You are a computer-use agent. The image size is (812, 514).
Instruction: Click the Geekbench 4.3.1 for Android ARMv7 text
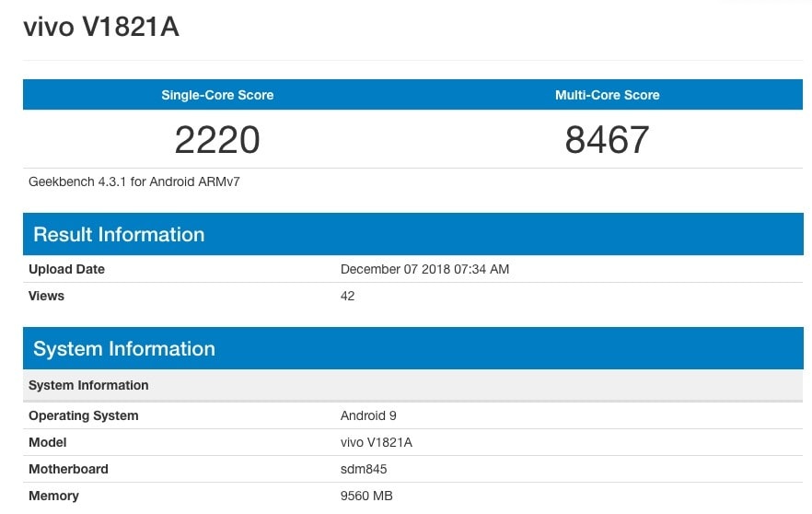[134, 181]
